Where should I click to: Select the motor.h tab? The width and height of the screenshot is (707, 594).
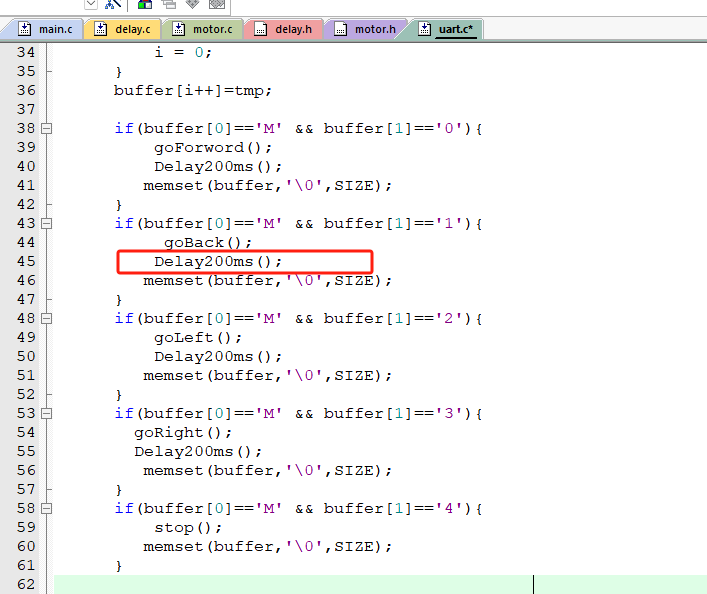click(365, 29)
